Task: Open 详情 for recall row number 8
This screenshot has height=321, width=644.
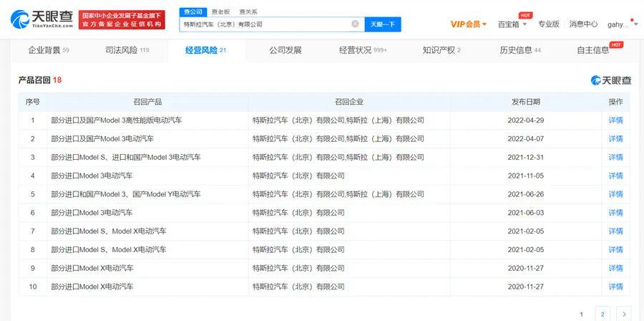Action: coord(615,249)
